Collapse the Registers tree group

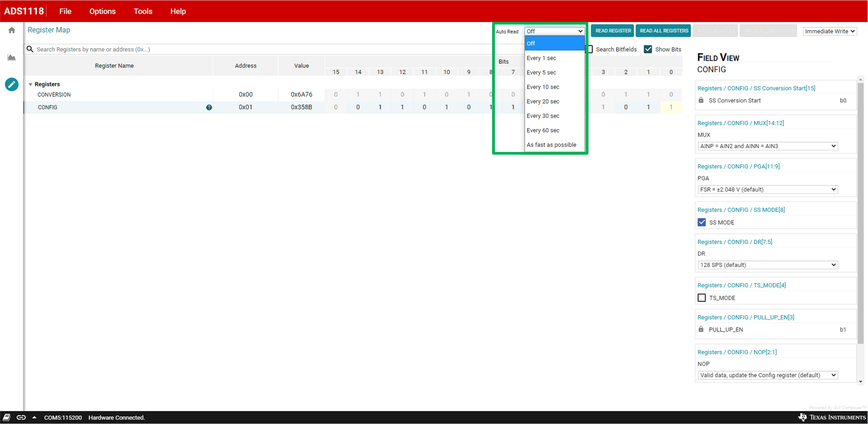(31, 84)
